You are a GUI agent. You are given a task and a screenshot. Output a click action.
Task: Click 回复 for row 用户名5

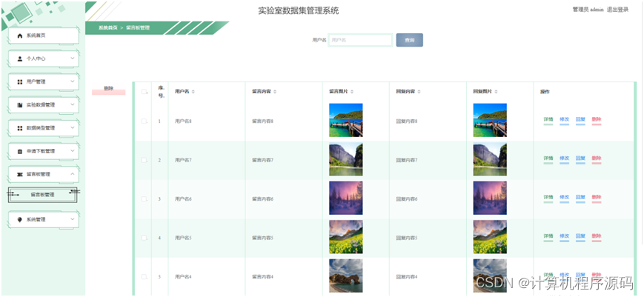pyautogui.click(x=580, y=237)
